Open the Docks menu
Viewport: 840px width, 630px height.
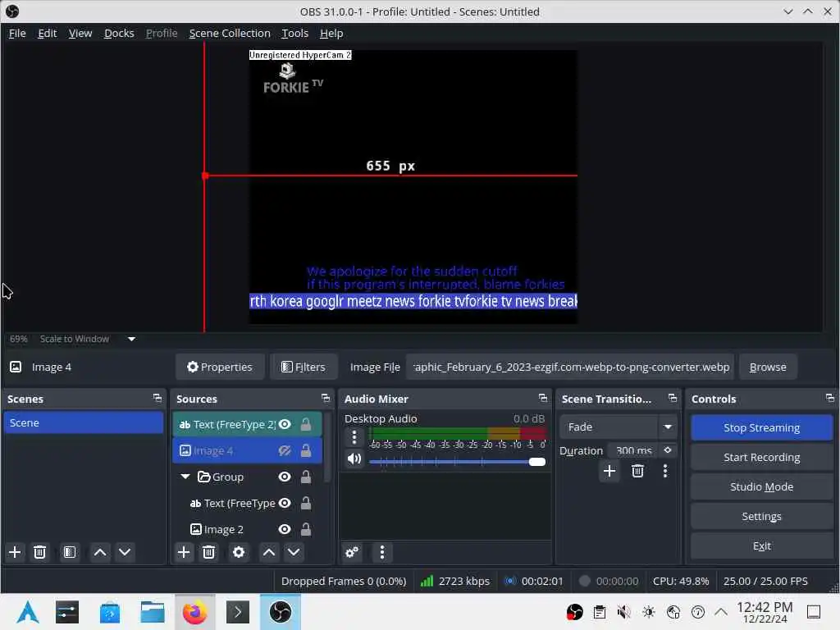pos(119,33)
